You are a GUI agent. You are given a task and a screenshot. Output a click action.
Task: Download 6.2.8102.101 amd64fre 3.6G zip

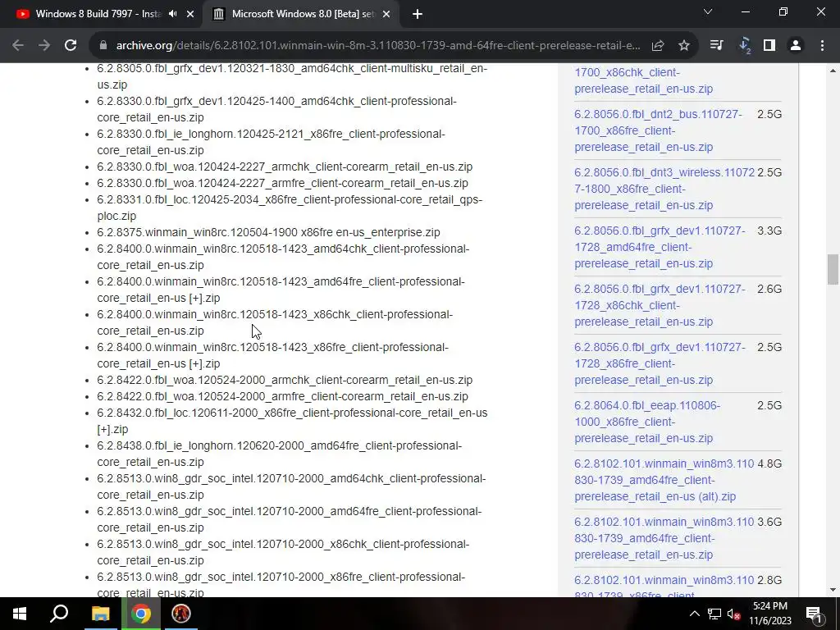[664, 538]
